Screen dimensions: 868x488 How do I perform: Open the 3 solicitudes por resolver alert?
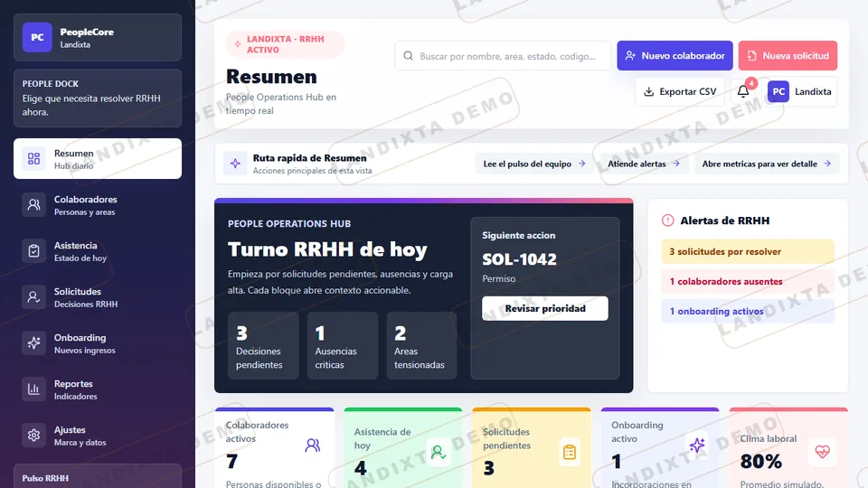(748, 252)
